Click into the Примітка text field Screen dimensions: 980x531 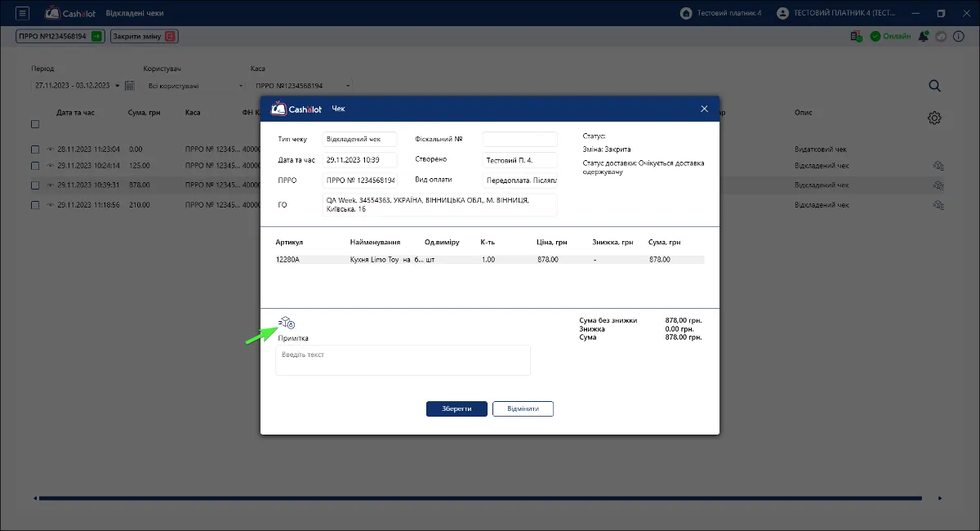click(x=403, y=360)
